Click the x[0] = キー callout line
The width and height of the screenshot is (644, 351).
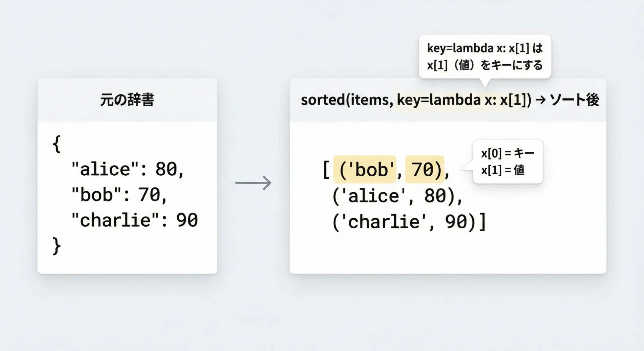click(x=507, y=153)
